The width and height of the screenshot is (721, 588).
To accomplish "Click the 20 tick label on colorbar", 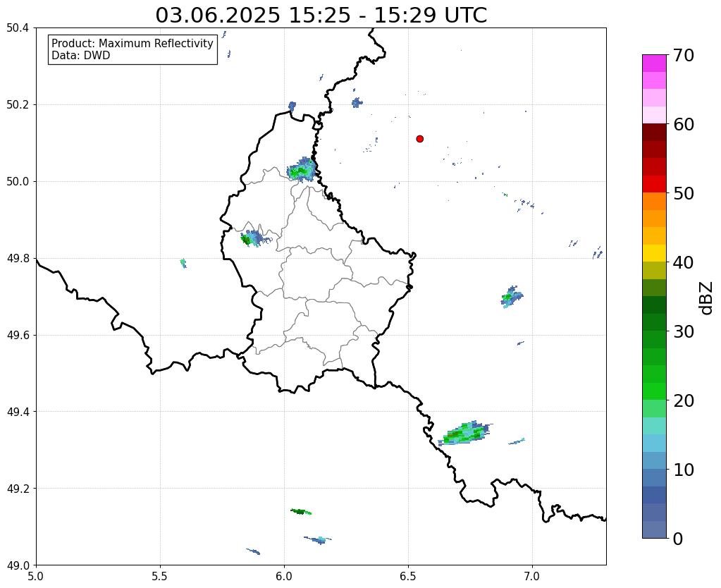I will pos(684,400).
